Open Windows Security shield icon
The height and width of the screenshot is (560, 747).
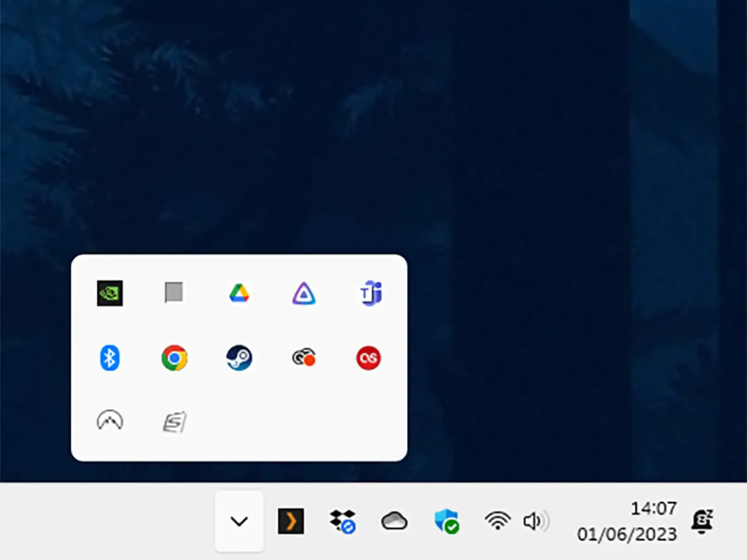pyautogui.click(x=447, y=521)
